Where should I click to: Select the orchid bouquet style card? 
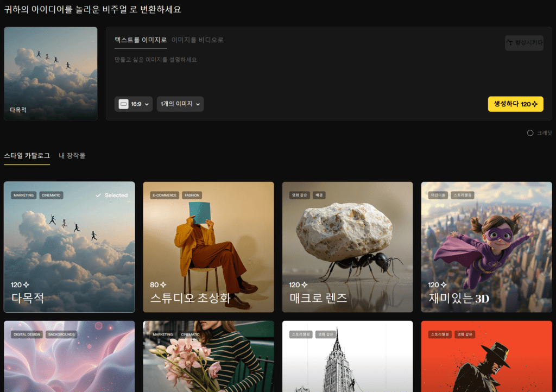click(208, 356)
